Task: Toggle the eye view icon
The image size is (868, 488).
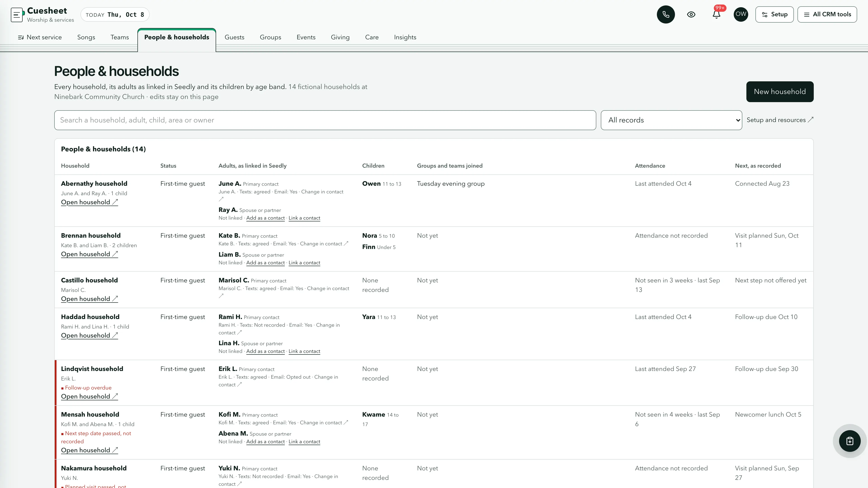Action: pos(691,14)
